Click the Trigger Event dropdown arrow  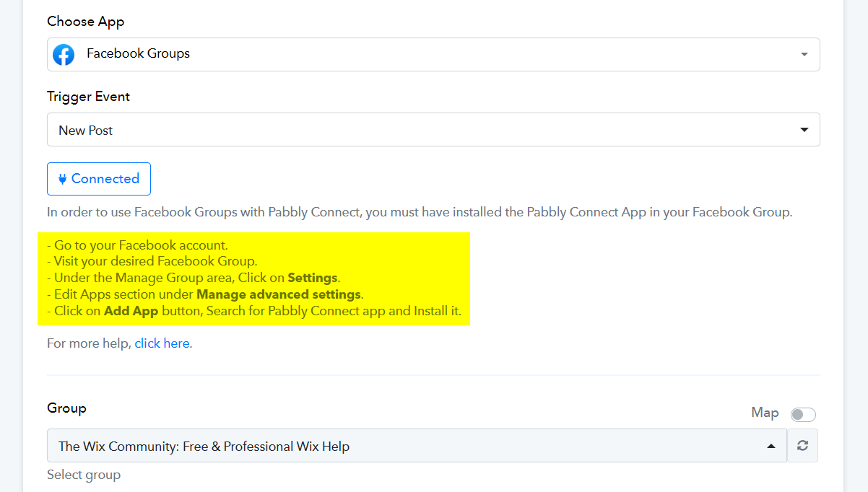[x=804, y=130]
